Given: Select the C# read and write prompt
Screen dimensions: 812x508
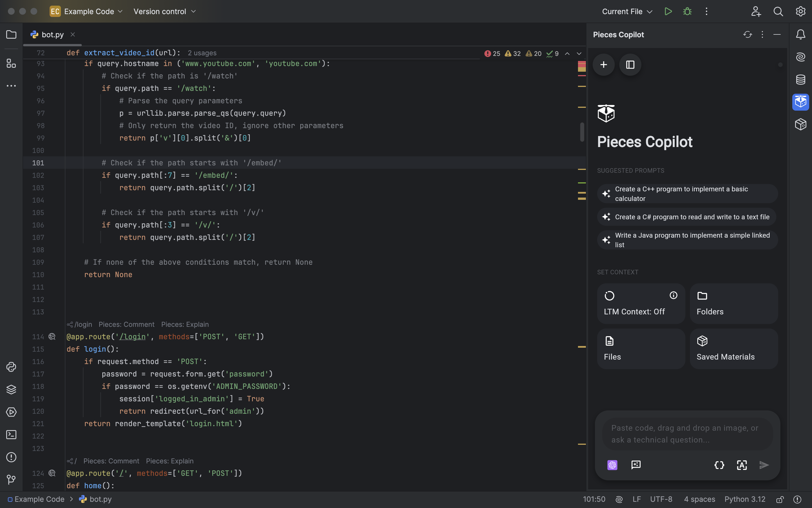Looking at the screenshot, I should point(687,217).
